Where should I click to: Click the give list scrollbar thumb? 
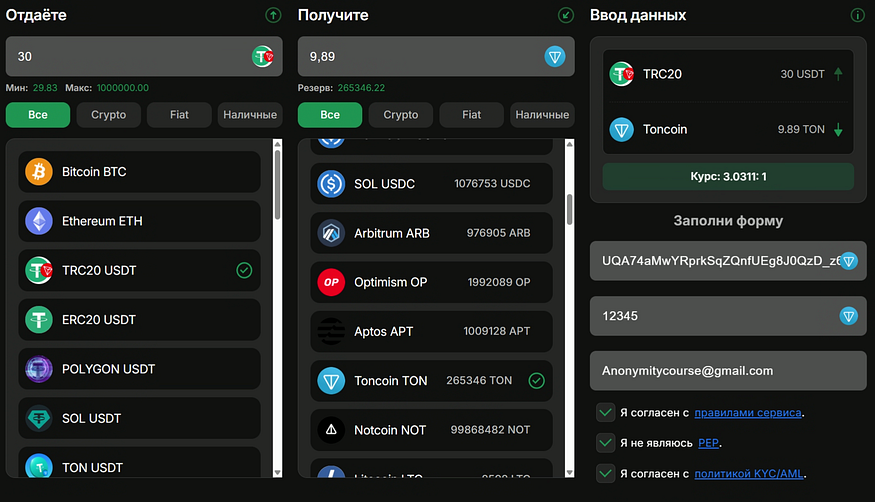pyautogui.click(x=277, y=185)
